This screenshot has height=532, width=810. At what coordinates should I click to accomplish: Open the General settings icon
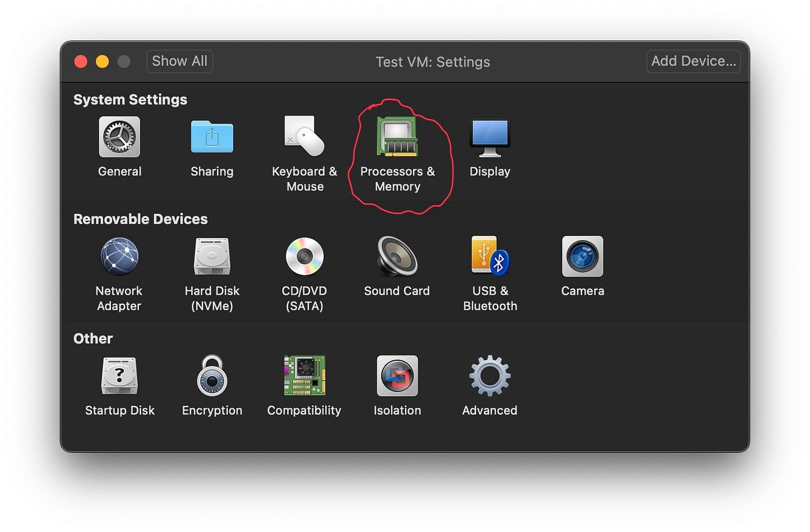pos(119,137)
